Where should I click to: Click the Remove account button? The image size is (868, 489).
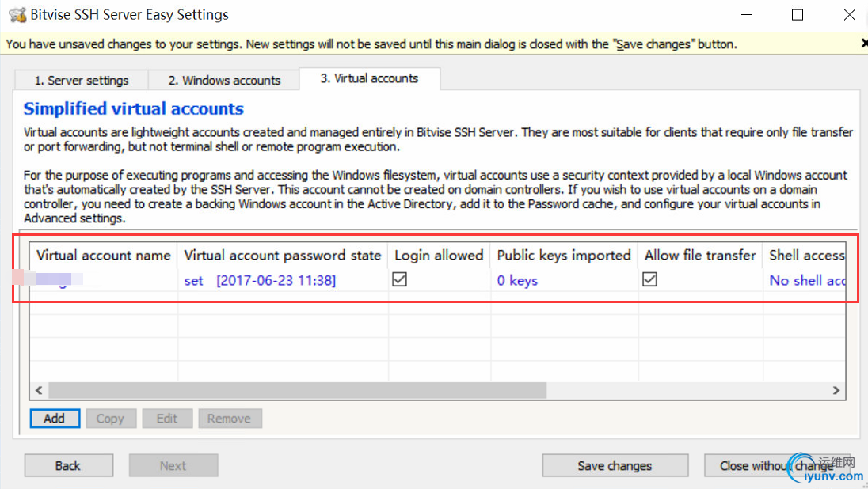tap(229, 419)
